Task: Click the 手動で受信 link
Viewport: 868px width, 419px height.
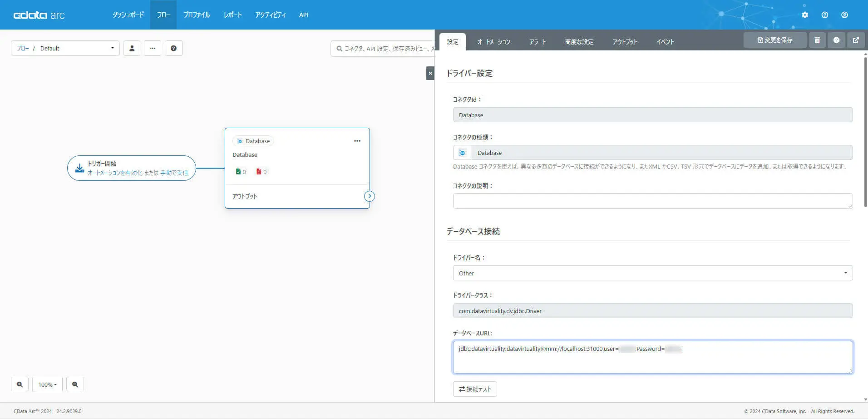Action: (174, 173)
